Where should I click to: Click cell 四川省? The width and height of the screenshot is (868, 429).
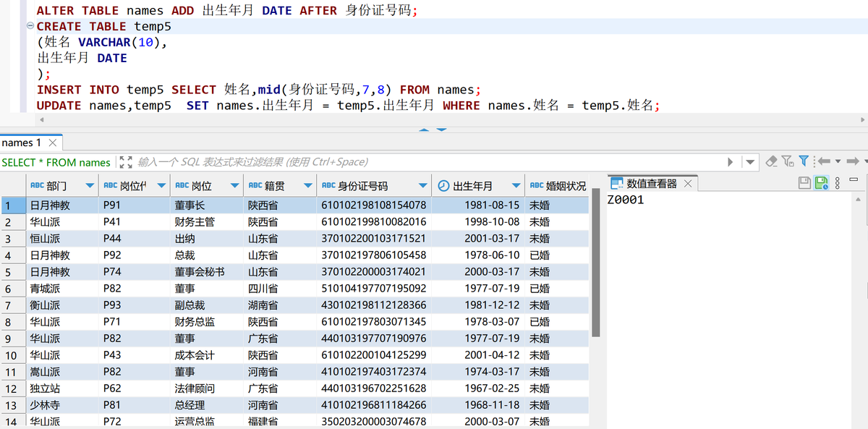coord(279,289)
